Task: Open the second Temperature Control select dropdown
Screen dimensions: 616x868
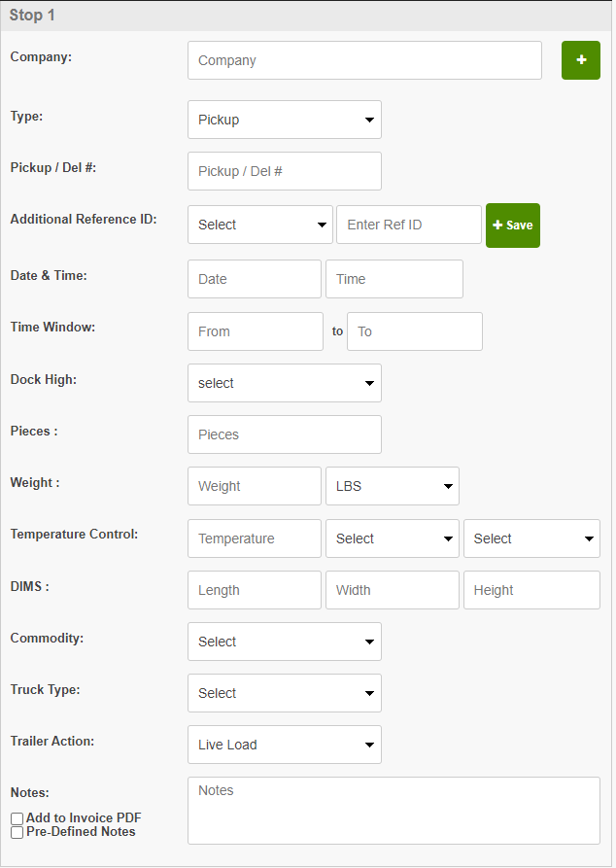Action: [x=531, y=538]
